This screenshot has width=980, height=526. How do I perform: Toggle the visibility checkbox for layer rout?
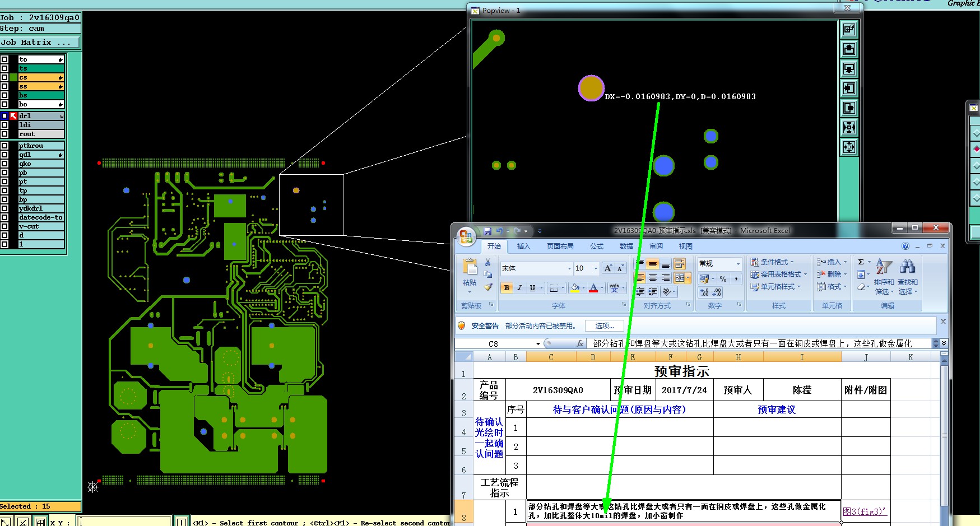pos(4,134)
